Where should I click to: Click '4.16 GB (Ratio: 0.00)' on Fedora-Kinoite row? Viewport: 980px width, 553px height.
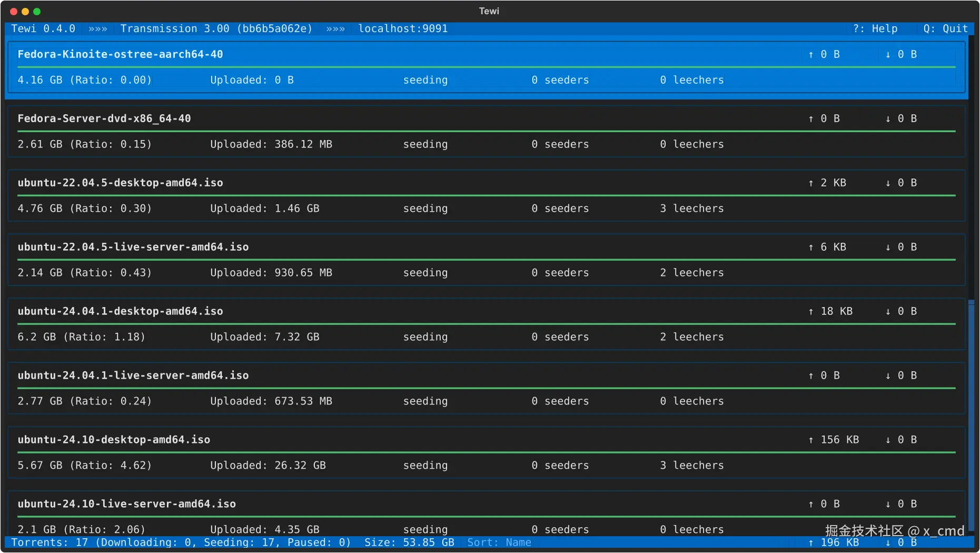[x=85, y=80]
